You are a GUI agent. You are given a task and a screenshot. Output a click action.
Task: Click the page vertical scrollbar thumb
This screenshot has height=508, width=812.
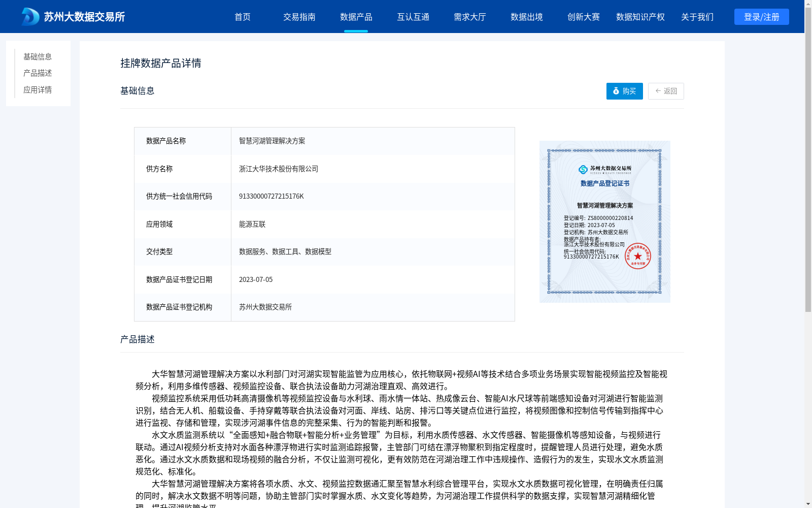coord(808,160)
